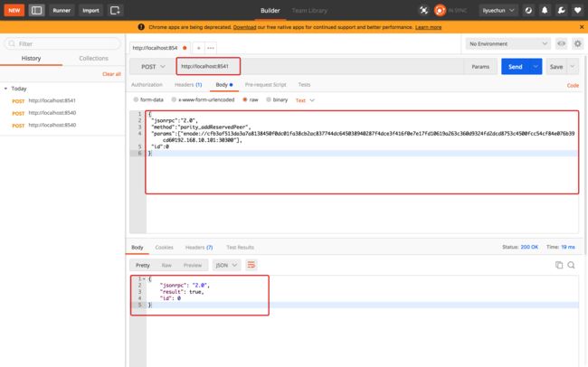Select the Pretty response view
This screenshot has height=367, width=588.
[x=143, y=265]
